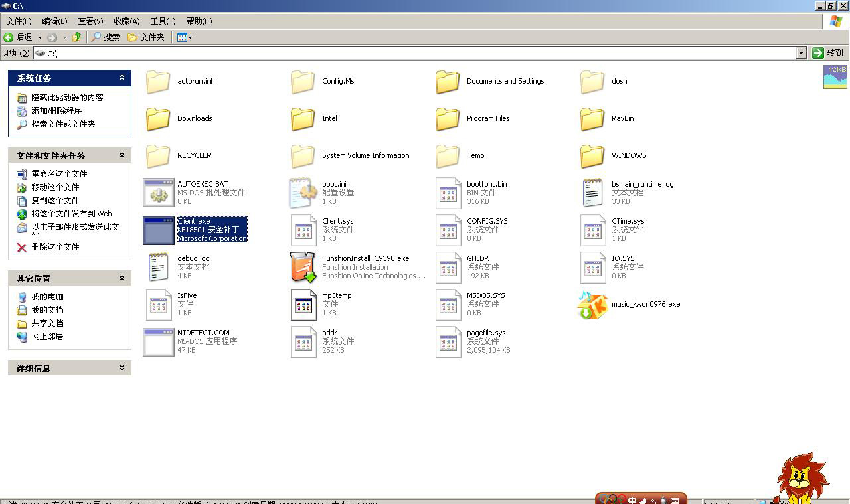The image size is (850, 504).
Task: Open the 文件(F) menu
Action: 19,21
